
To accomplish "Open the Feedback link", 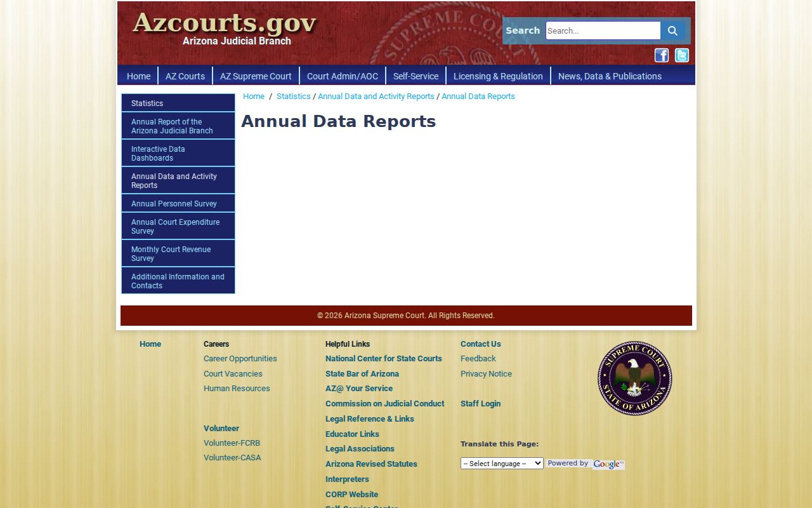I will (x=478, y=359).
